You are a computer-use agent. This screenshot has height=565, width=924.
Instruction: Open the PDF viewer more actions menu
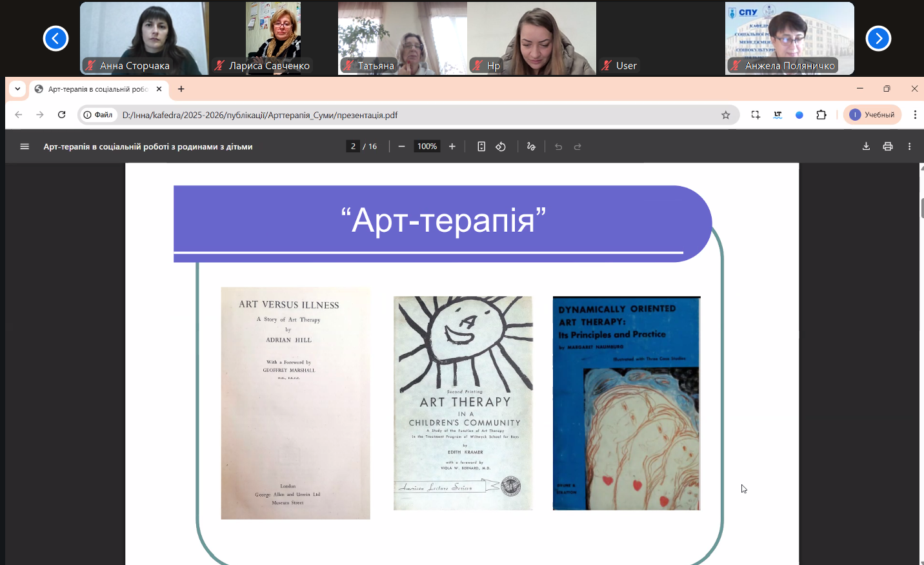[909, 147]
